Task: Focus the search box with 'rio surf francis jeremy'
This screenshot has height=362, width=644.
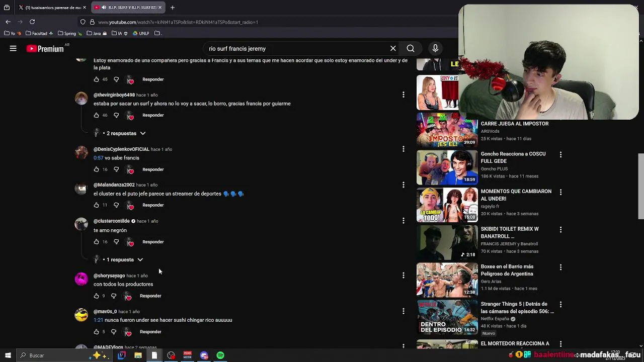Action: click(297, 49)
